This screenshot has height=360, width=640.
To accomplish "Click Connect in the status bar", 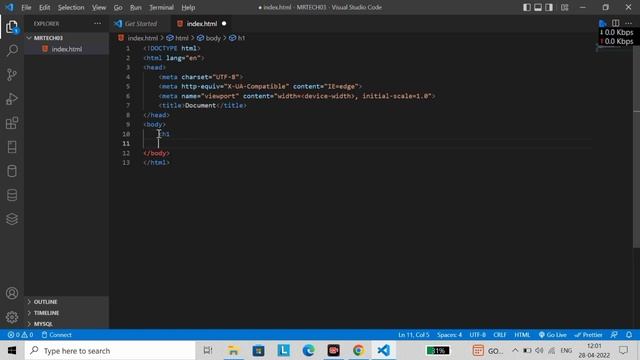I will 56,335.
